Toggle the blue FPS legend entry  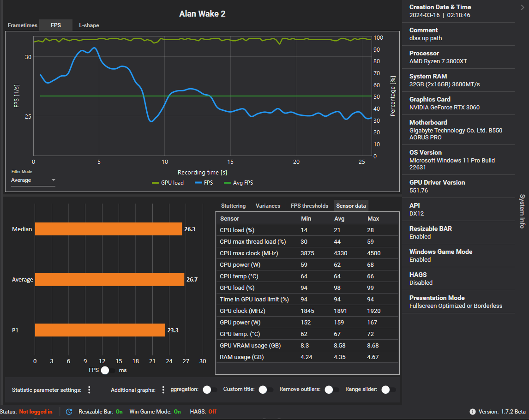tap(204, 182)
